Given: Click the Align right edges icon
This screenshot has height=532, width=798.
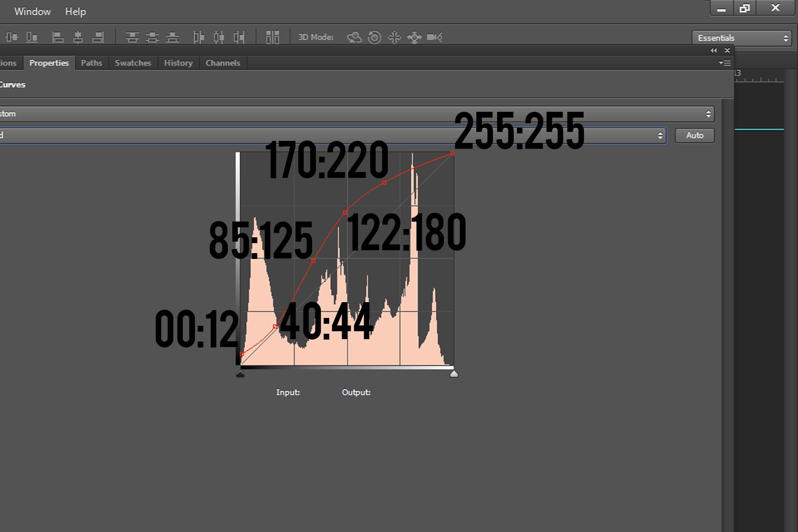Looking at the screenshot, I should pyautogui.click(x=98, y=37).
